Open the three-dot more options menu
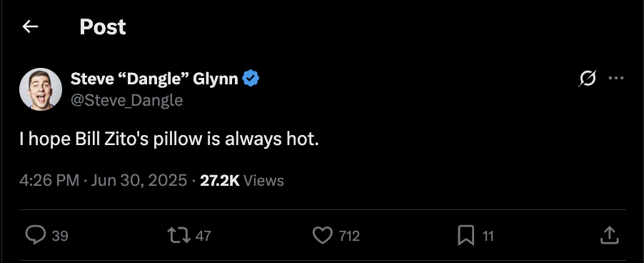 [616, 78]
